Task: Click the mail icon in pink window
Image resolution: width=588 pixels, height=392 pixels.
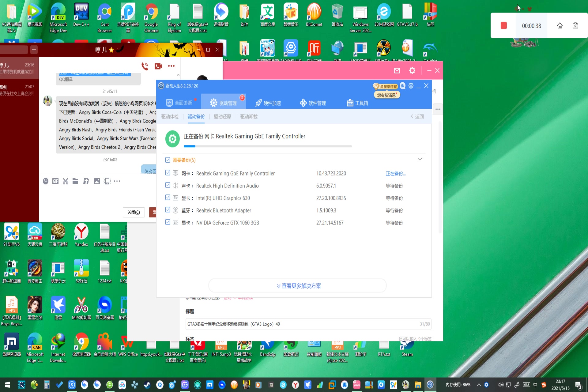Action: tap(397, 71)
